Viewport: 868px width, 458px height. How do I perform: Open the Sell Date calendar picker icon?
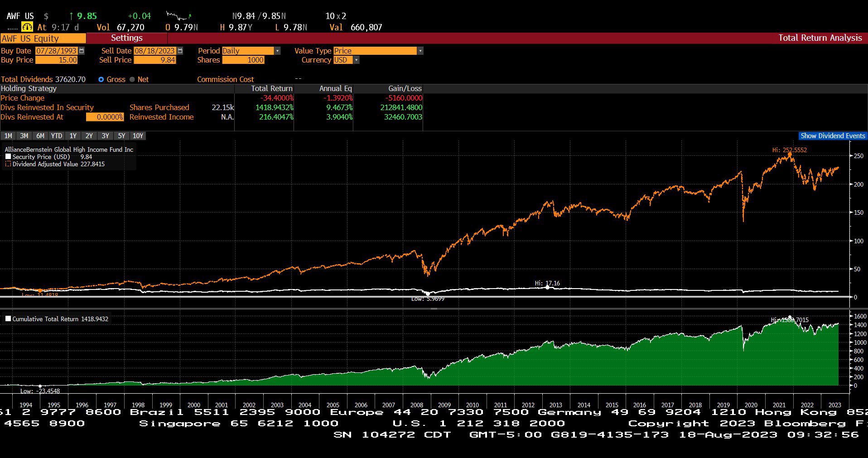(180, 51)
